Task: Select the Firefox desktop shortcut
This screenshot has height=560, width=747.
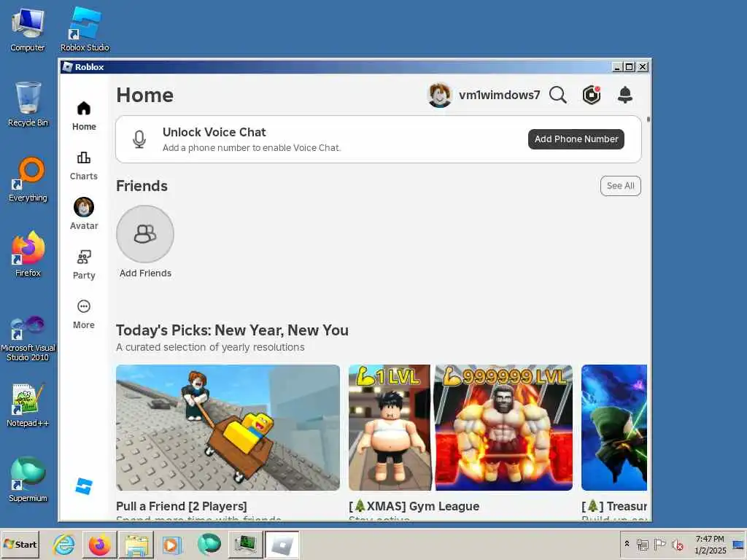Action: click(28, 254)
